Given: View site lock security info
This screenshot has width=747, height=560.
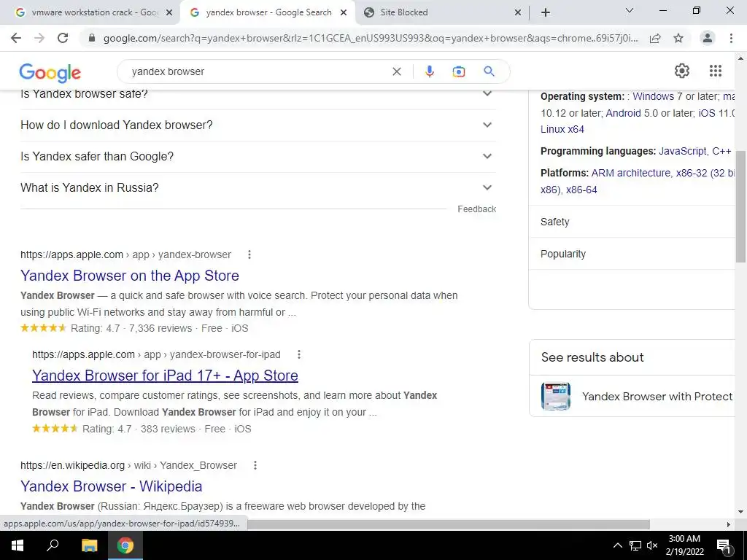Looking at the screenshot, I should coord(92,38).
